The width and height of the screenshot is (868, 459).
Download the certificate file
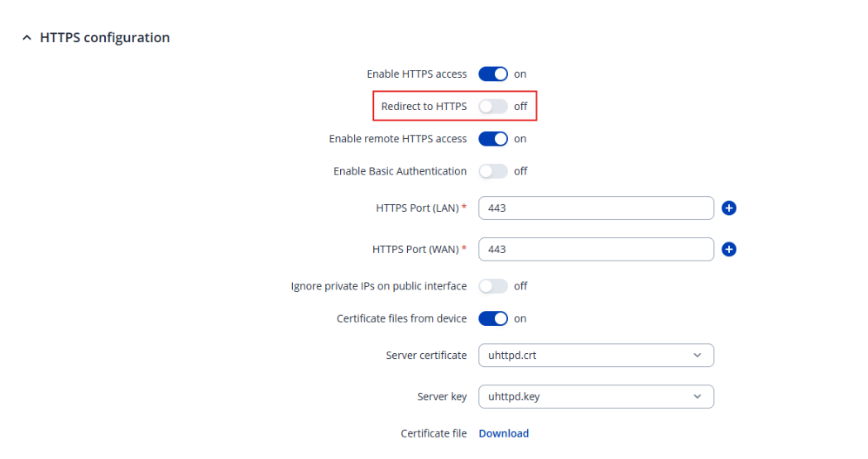pyautogui.click(x=503, y=433)
